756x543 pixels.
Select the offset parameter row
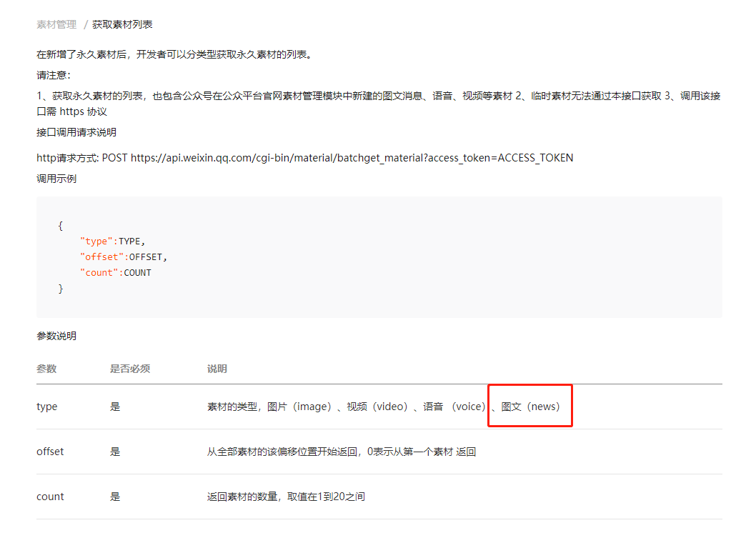point(50,451)
